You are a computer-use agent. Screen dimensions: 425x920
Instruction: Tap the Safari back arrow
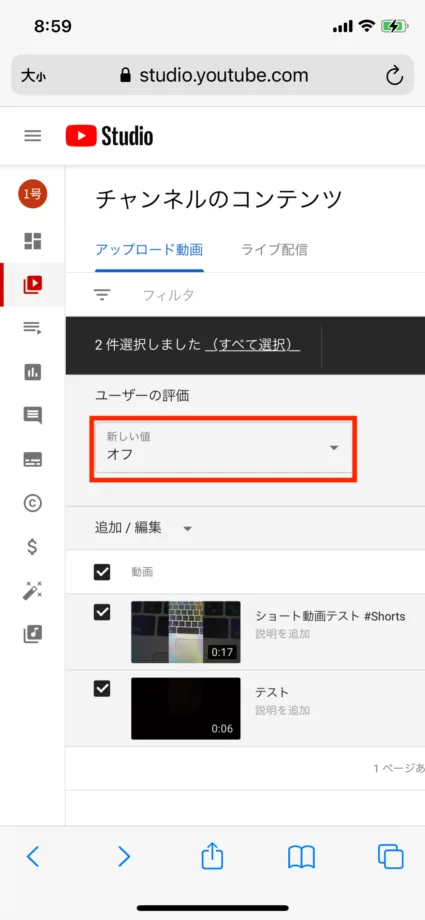tap(33, 857)
